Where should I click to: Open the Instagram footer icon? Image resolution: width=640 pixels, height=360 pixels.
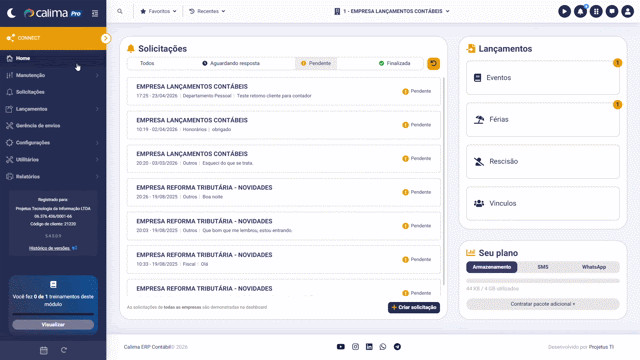pyautogui.click(x=356, y=347)
